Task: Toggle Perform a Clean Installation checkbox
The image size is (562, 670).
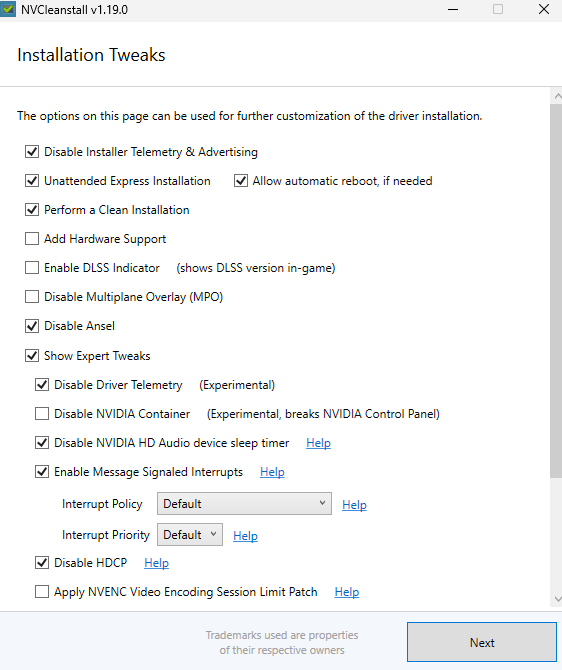Action: tap(32, 210)
